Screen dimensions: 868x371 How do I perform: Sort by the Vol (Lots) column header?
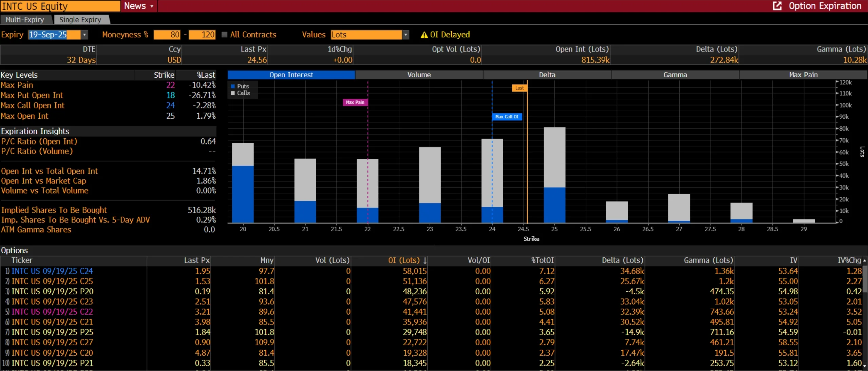point(312,260)
